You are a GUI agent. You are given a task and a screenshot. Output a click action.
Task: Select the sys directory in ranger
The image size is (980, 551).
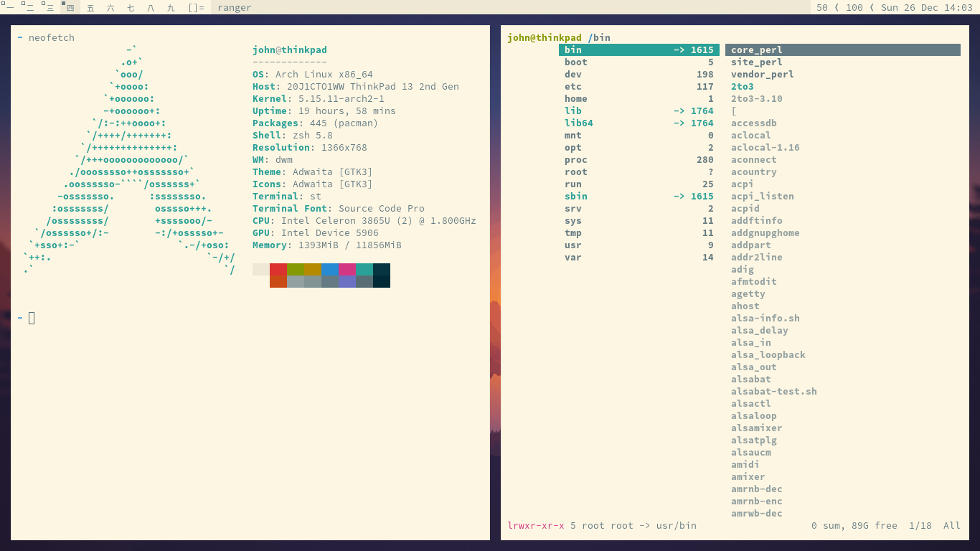click(x=639, y=220)
